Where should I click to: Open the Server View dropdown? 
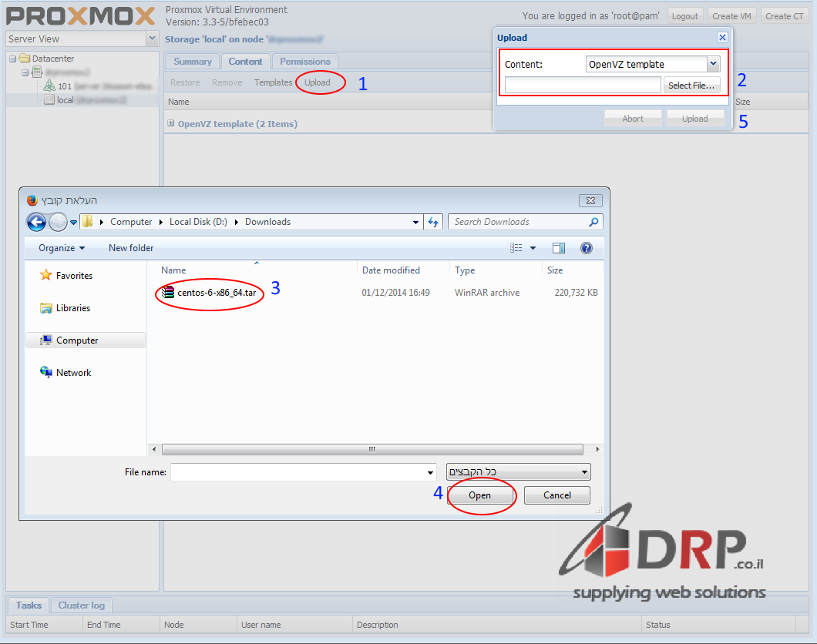tap(151, 39)
